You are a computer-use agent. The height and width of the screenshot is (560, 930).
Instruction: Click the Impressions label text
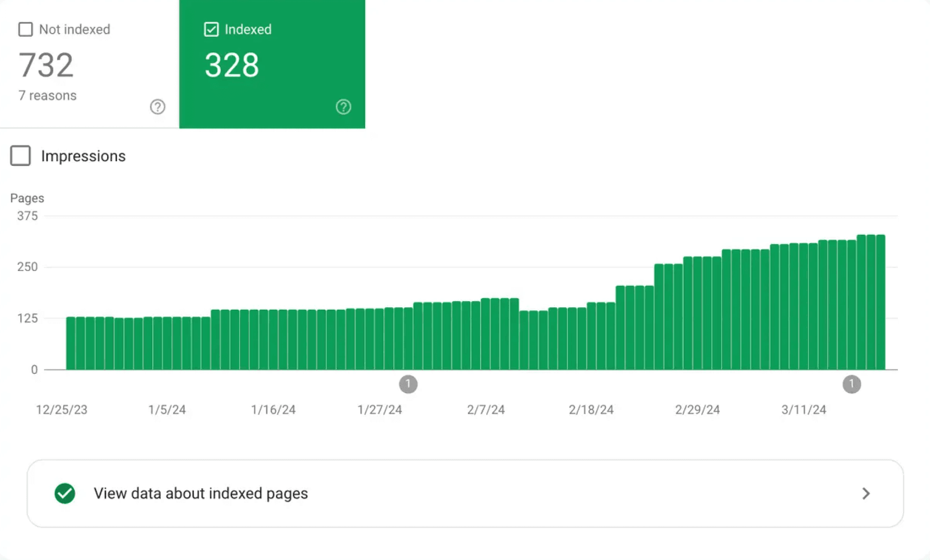(83, 156)
